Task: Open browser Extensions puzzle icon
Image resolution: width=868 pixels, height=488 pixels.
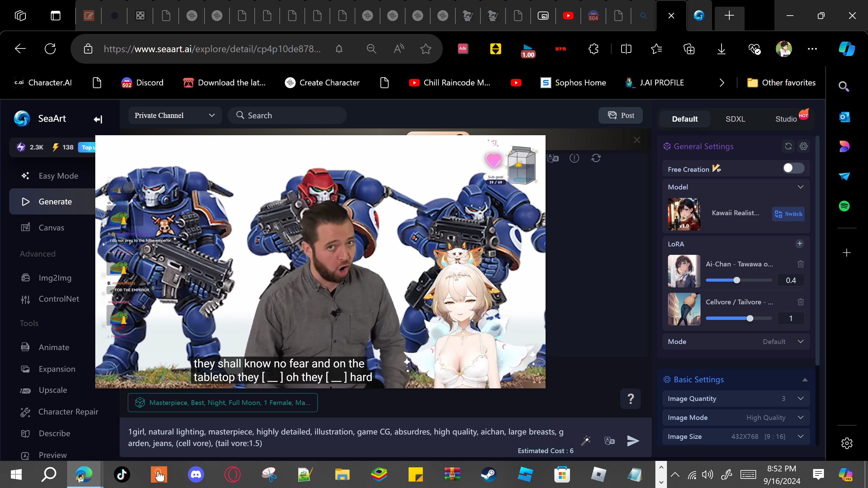Action: [594, 49]
